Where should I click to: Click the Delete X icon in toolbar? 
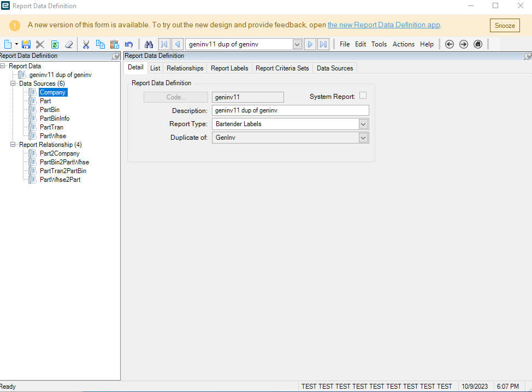pos(40,44)
